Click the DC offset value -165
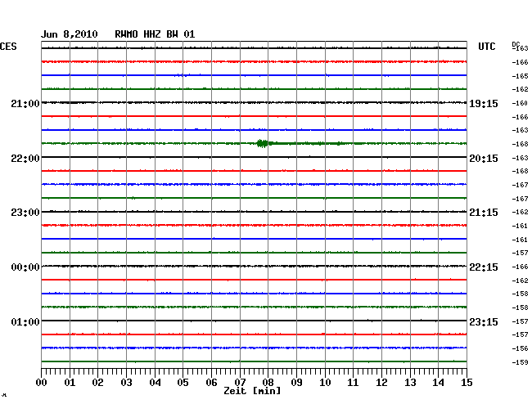This screenshot has height=404, width=532. (520, 76)
